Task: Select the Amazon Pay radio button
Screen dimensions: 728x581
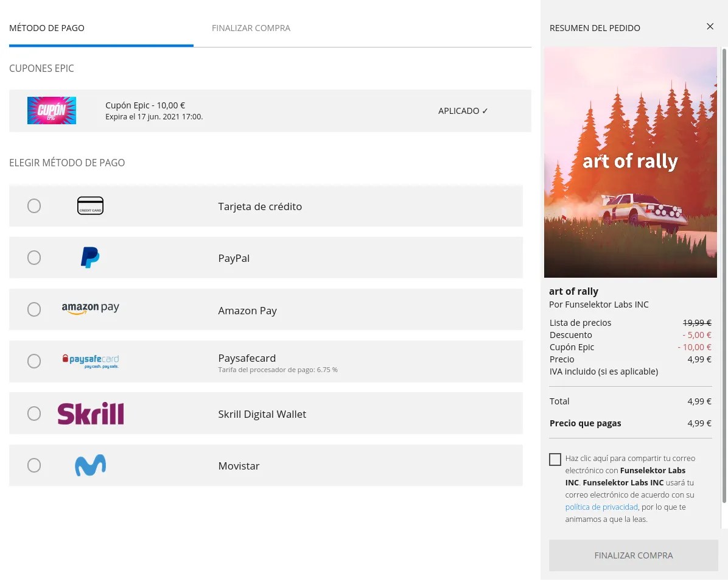Action: click(34, 309)
